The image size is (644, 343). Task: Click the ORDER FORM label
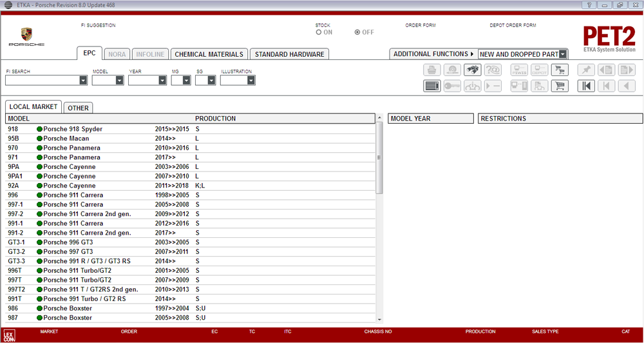click(421, 26)
